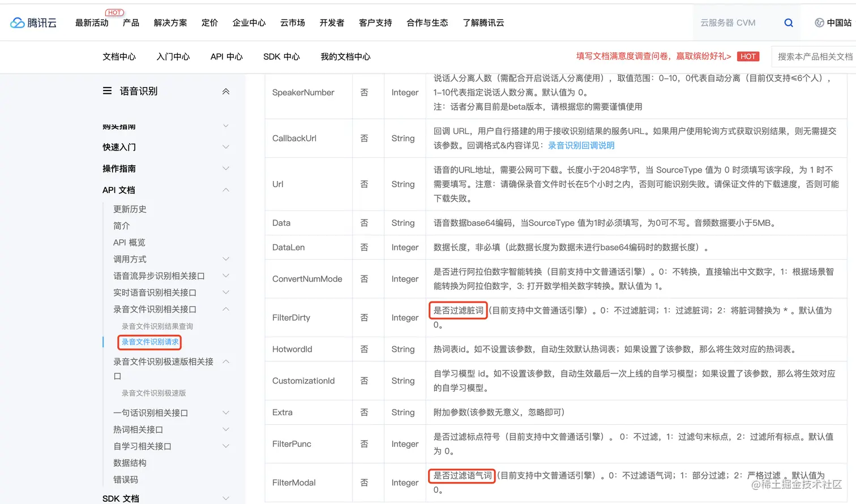This screenshot has height=504, width=856.
Task: Open the 了解腾讯云 menu
Action: pyautogui.click(x=483, y=23)
